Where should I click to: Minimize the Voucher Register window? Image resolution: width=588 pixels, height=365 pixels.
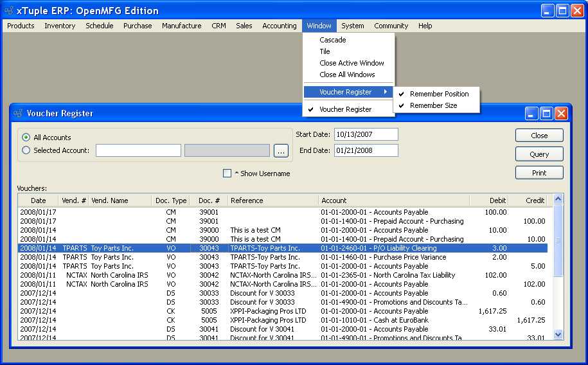point(531,114)
